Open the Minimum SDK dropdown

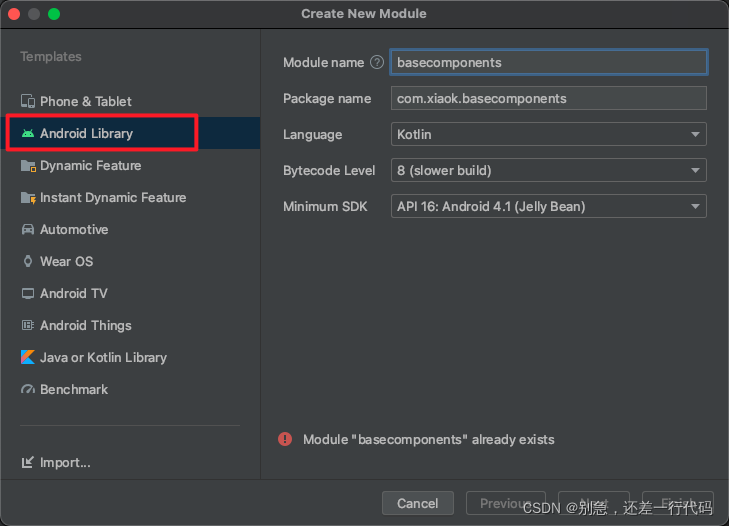(x=549, y=206)
